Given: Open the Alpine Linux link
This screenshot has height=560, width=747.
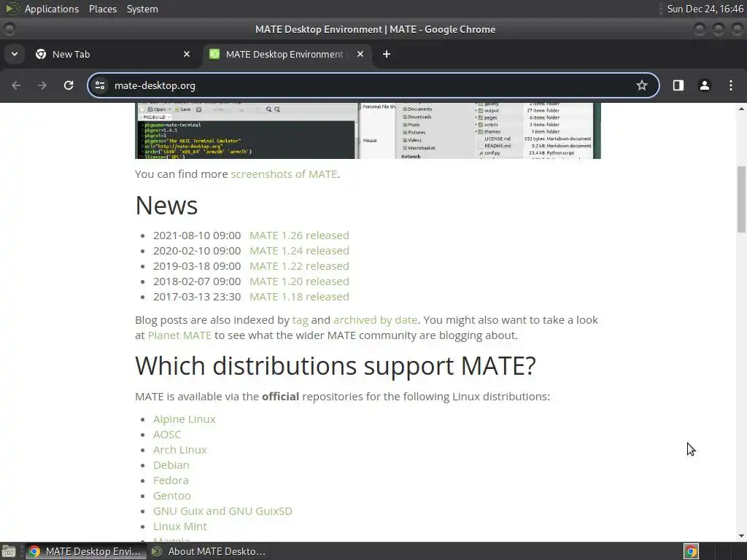Looking at the screenshot, I should coord(185,419).
